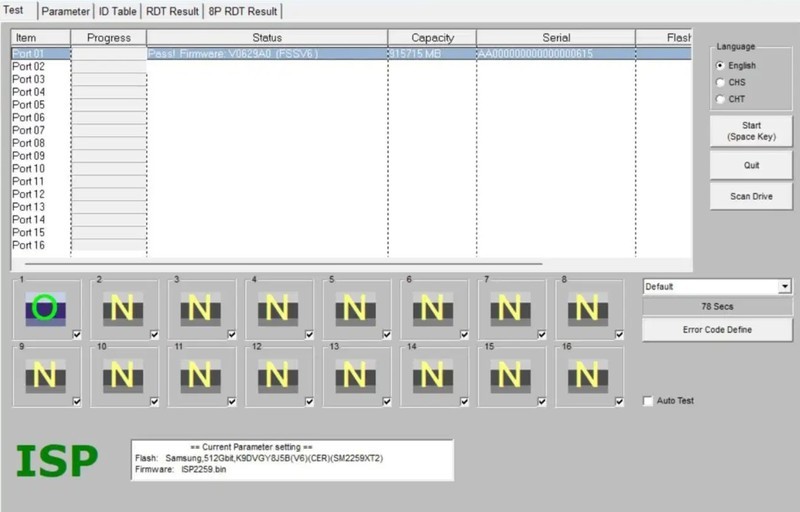The height and width of the screenshot is (512, 800).
Task: Switch to the Test tab
Action: 14,10
